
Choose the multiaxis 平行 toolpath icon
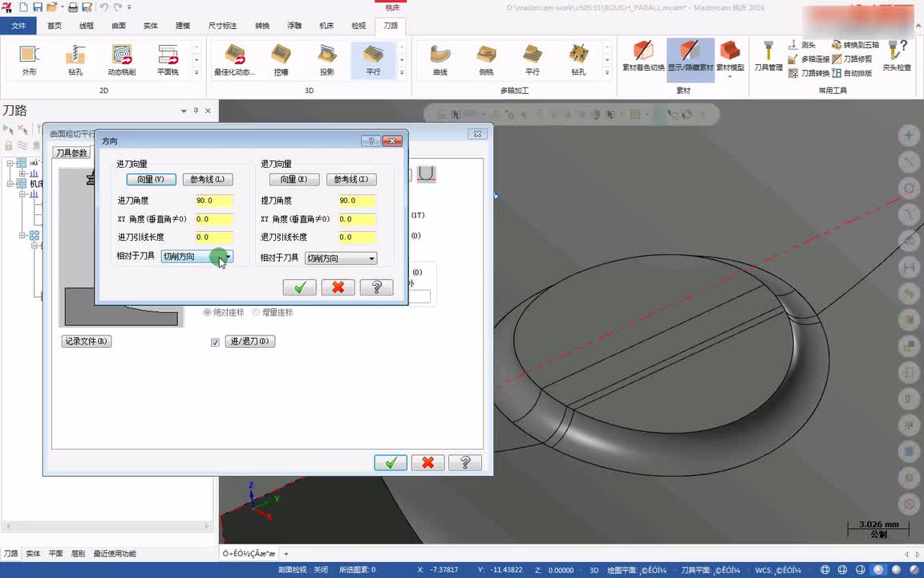point(532,59)
